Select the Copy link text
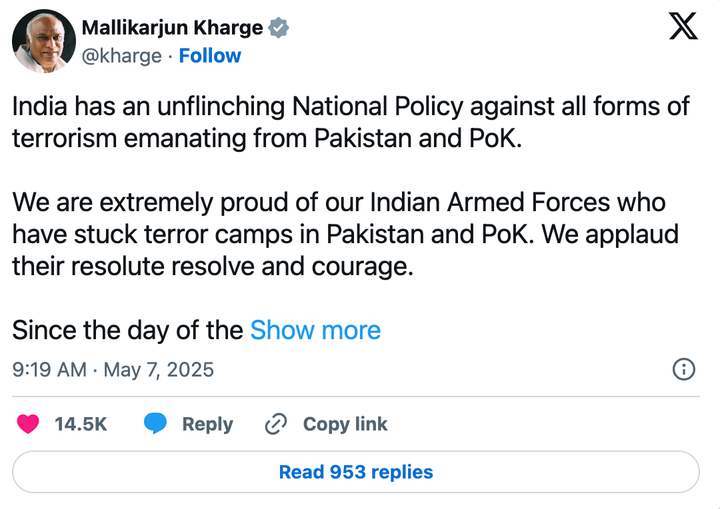This screenshot has width=720, height=509. point(345,424)
